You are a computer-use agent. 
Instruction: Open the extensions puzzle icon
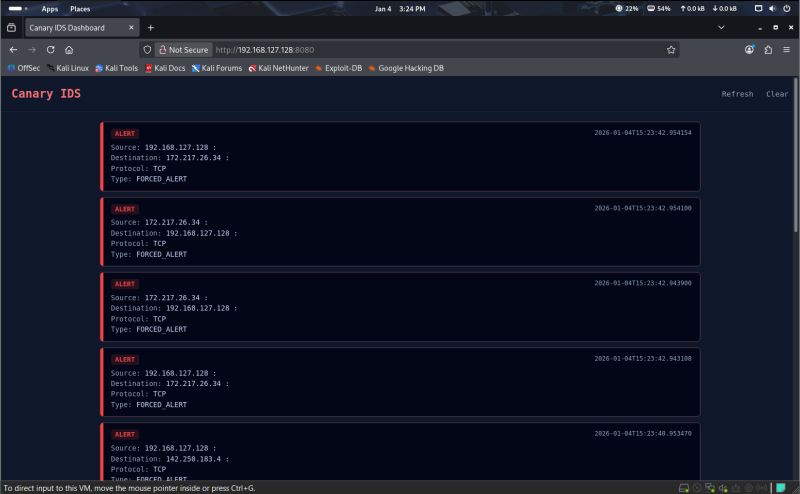768,50
